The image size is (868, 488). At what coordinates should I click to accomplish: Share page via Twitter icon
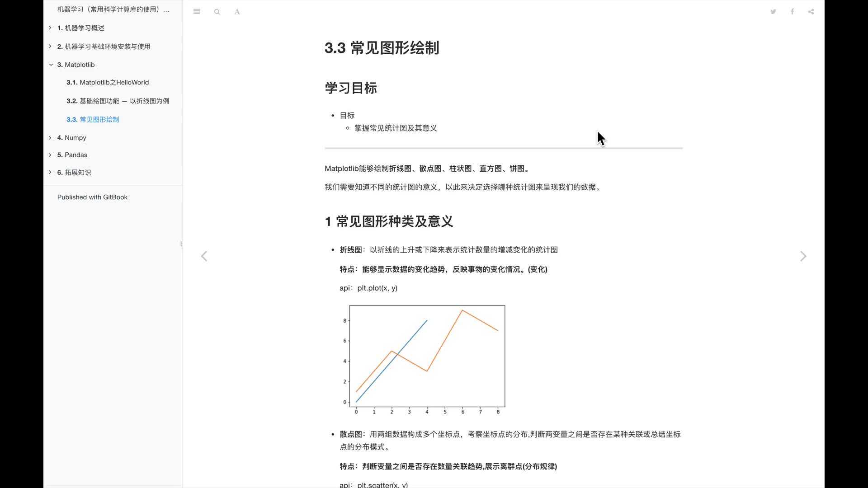(x=773, y=12)
